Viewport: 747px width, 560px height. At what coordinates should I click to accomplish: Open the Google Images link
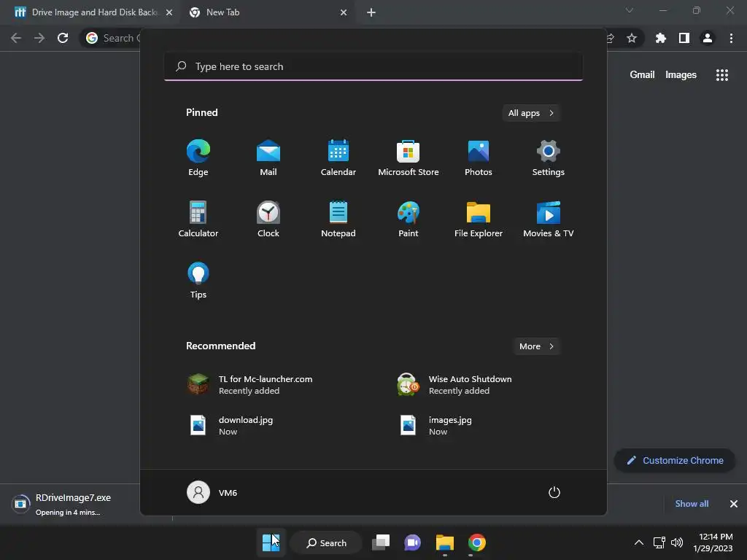pos(681,75)
